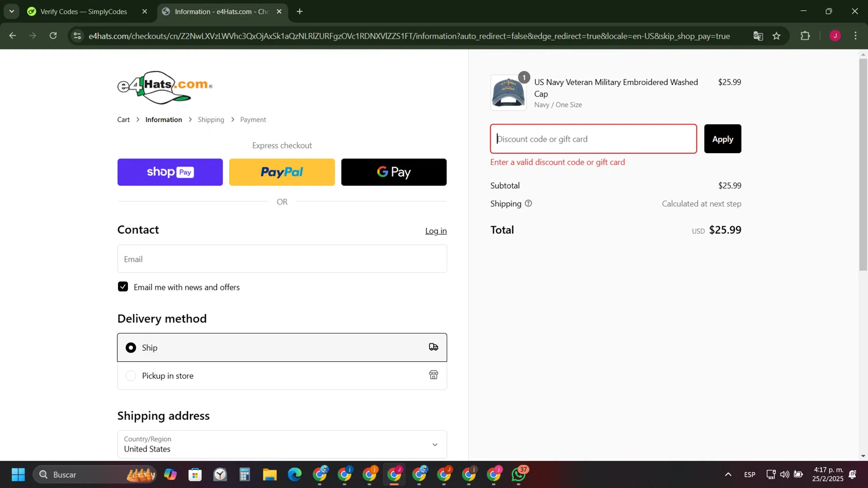Screen dimensions: 868x488
Task: Click the page vertical scrollbar
Action: click(863, 165)
